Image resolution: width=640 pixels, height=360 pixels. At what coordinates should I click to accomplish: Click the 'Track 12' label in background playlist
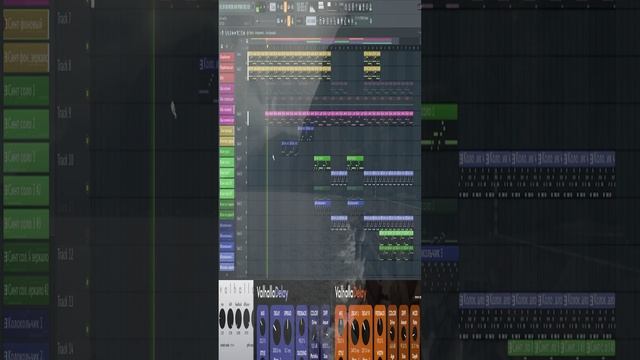click(65, 255)
